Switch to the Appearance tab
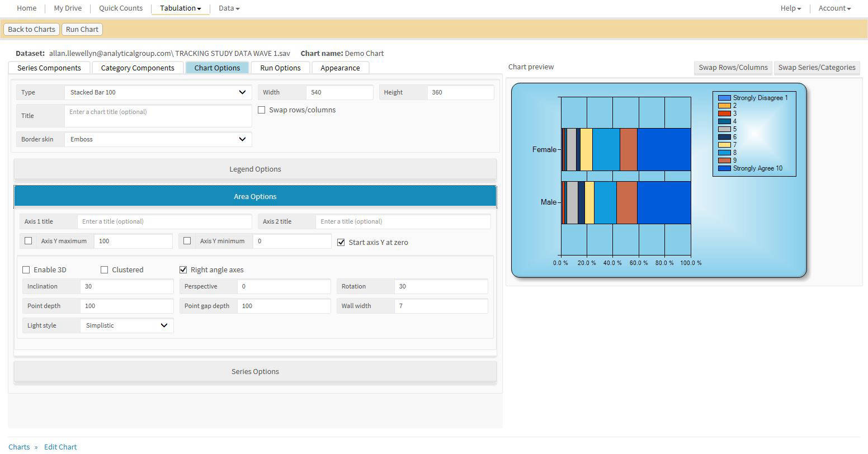This screenshot has width=868, height=454. [340, 68]
